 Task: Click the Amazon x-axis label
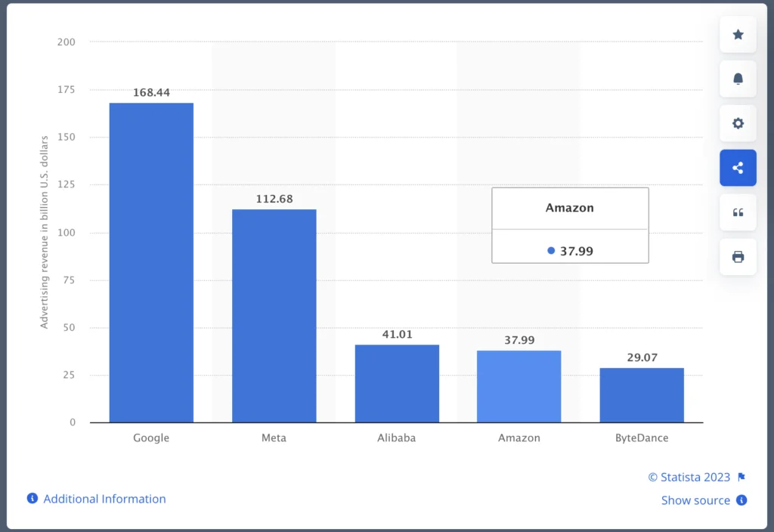coord(519,438)
